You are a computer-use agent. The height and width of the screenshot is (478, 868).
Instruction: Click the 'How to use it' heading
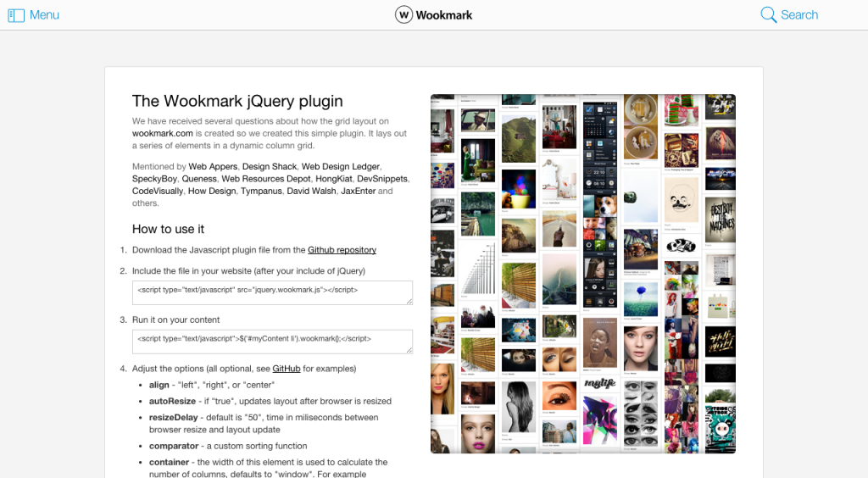(169, 229)
